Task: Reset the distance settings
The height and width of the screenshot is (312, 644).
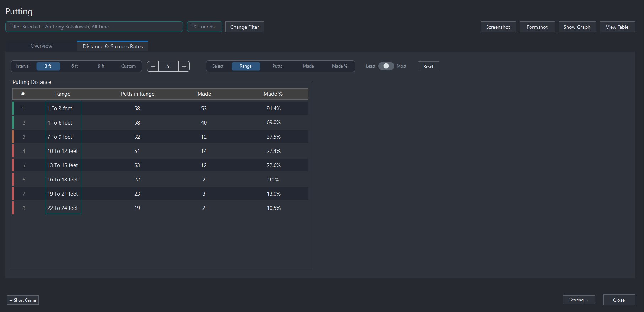Action: (x=428, y=66)
